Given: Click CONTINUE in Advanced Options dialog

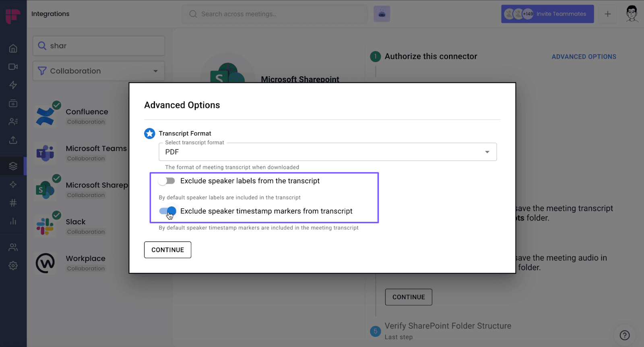Looking at the screenshot, I should [x=167, y=250].
